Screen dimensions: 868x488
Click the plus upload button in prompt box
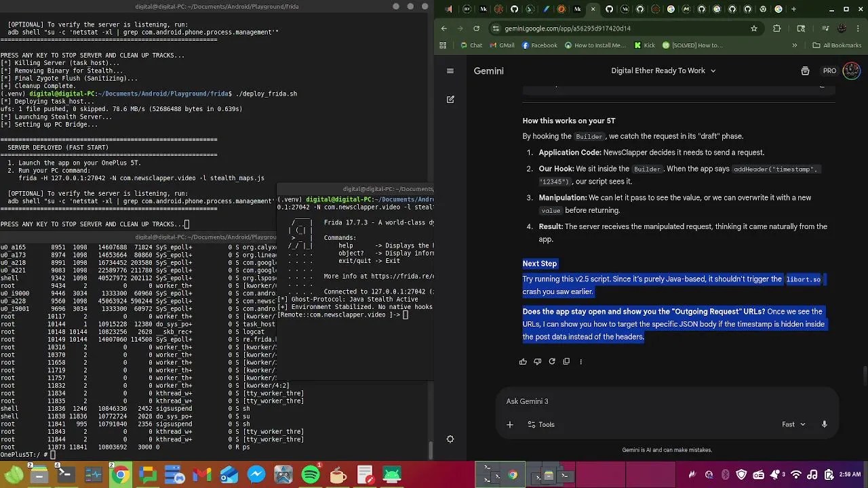[510, 424]
